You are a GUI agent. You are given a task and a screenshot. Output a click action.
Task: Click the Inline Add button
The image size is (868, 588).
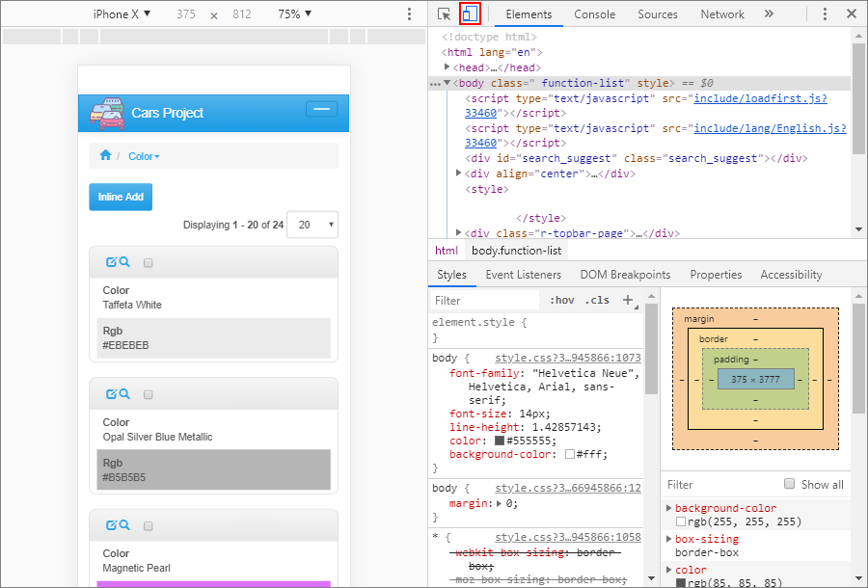[120, 197]
